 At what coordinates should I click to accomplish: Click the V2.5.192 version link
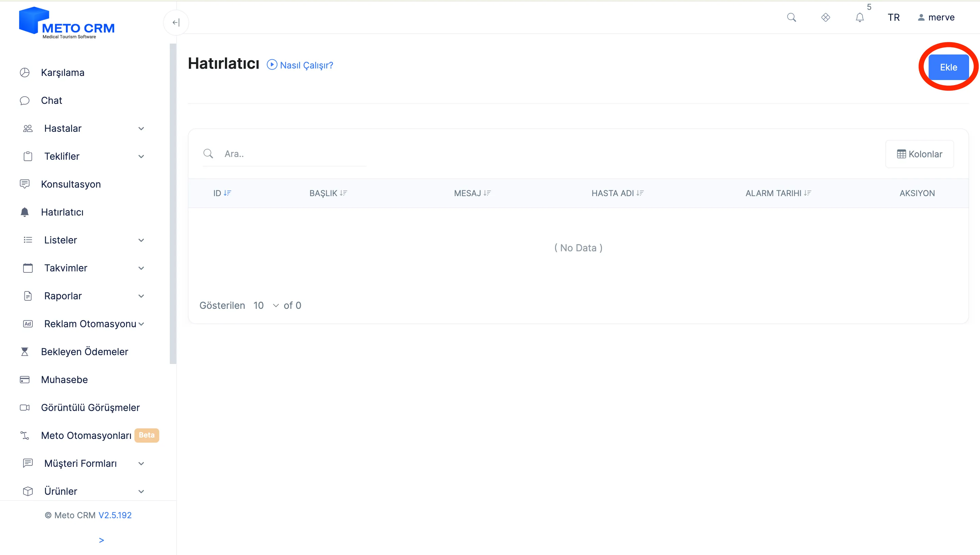pyautogui.click(x=115, y=515)
